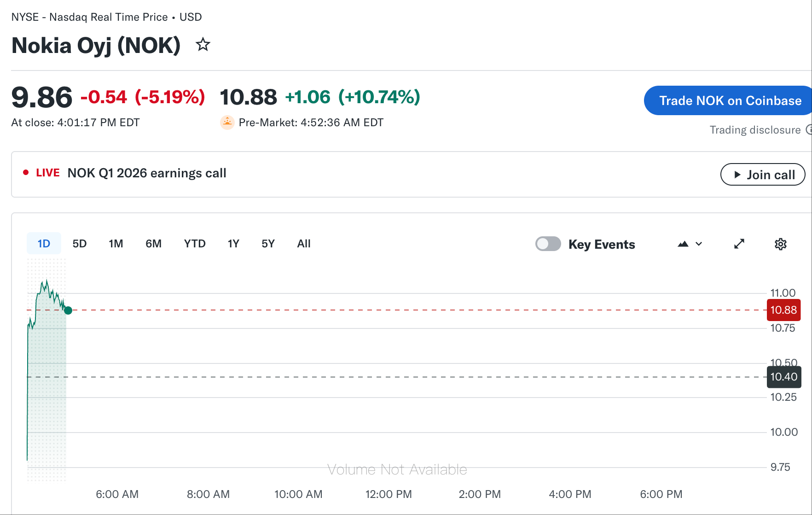The image size is (812, 515).
Task: Click the Trading disclosure info icon
Action: [x=809, y=130]
